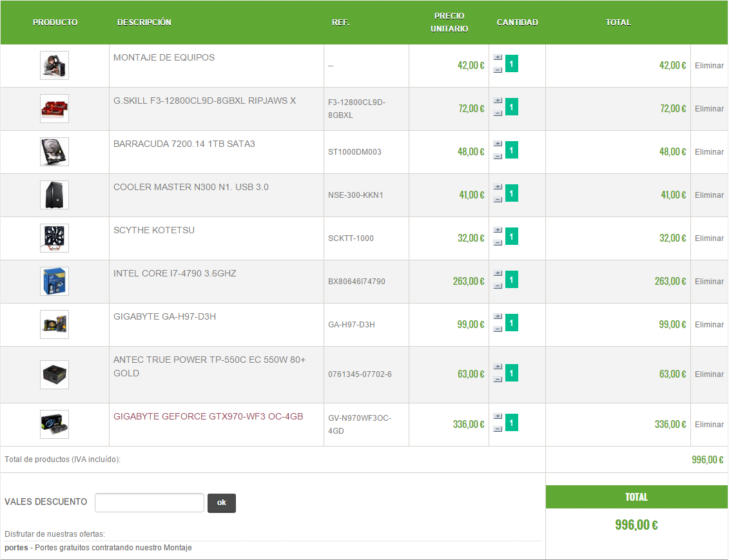Decrease quantity for INTEL CORE I7-4790
729x560 pixels.
498,286
